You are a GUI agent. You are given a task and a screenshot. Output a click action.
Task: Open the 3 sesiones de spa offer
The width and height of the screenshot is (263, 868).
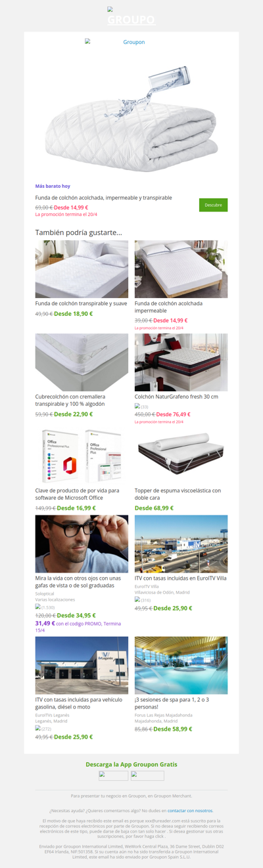coord(181,665)
